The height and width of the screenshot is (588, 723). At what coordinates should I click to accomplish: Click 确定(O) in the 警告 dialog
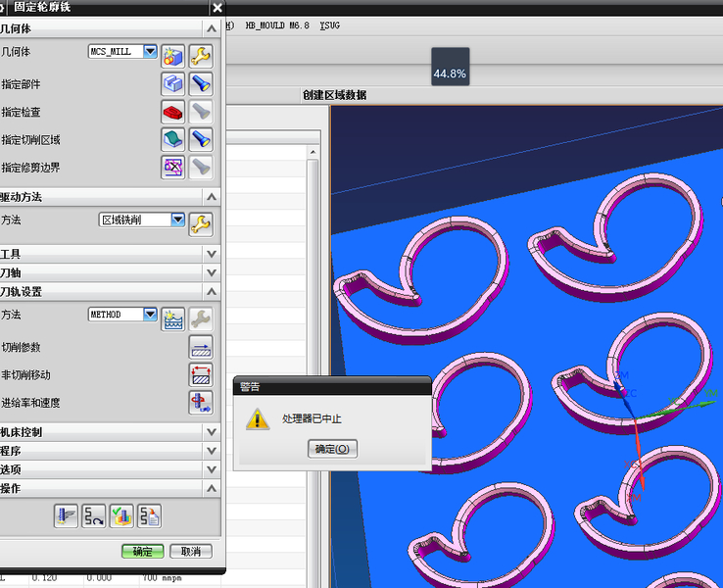(332, 449)
